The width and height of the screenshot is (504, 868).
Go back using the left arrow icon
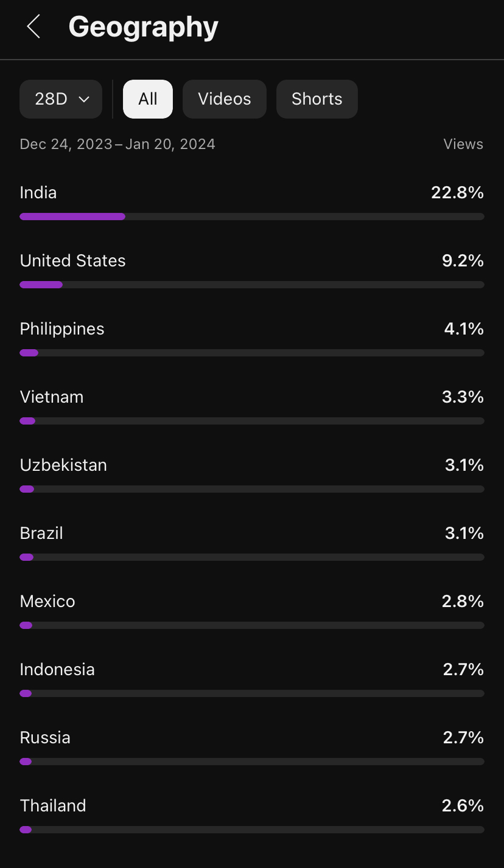point(33,27)
